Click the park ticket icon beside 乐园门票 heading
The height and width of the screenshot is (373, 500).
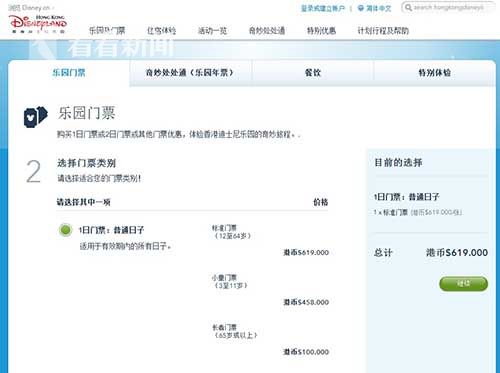[x=36, y=117]
